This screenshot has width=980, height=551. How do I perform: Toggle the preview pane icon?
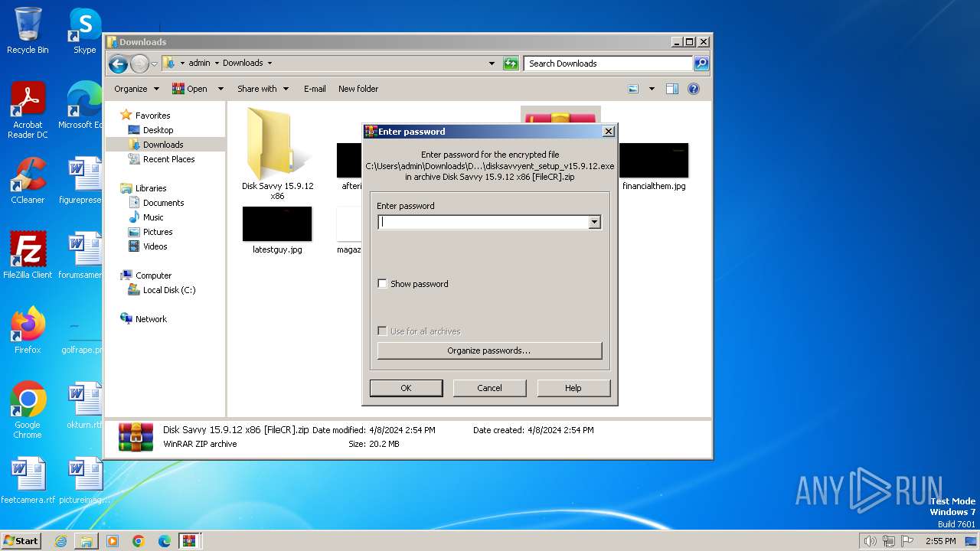tap(672, 89)
